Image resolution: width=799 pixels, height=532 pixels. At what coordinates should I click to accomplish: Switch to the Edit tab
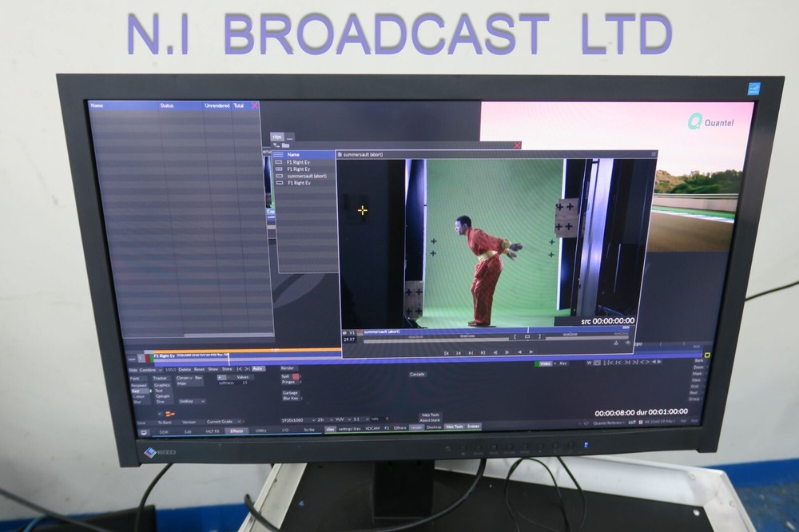(x=188, y=431)
